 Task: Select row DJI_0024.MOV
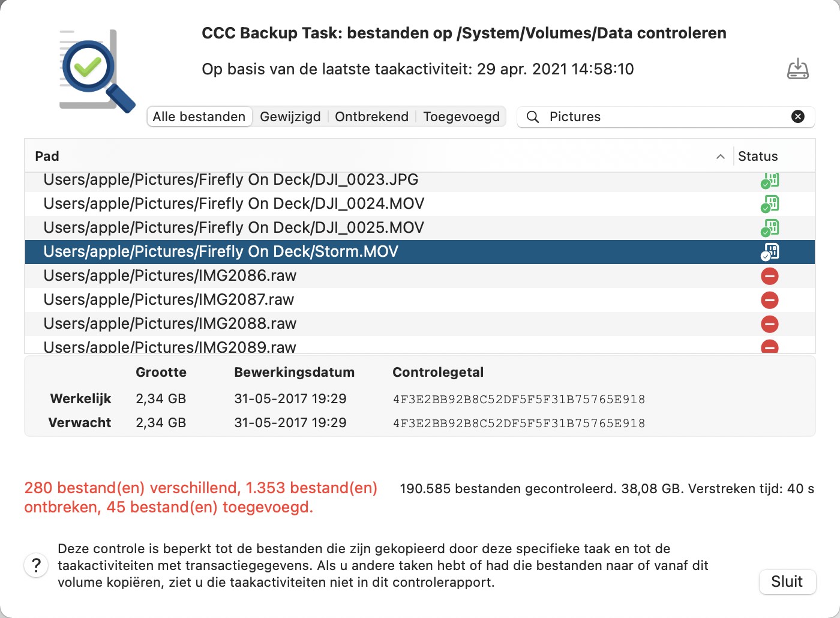[420, 204]
